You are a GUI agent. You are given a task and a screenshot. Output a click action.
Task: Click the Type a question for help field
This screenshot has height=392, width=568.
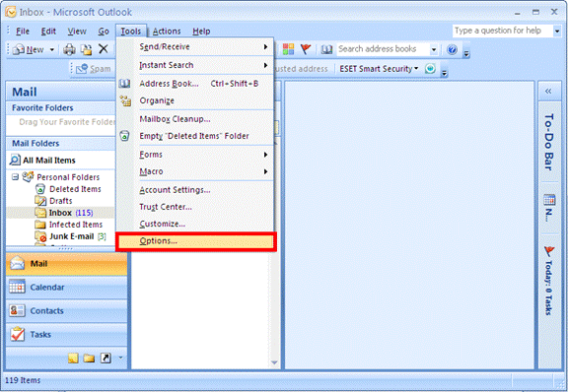pyautogui.click(x=503, y=32)
